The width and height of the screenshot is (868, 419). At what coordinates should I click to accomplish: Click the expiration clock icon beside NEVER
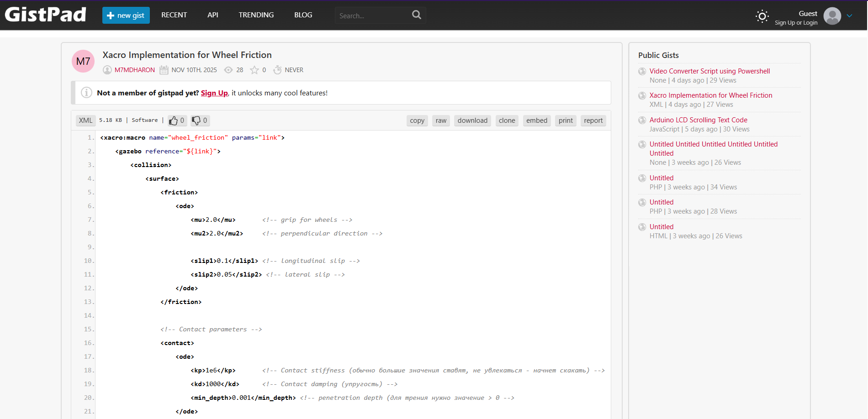tap(277, 69)
